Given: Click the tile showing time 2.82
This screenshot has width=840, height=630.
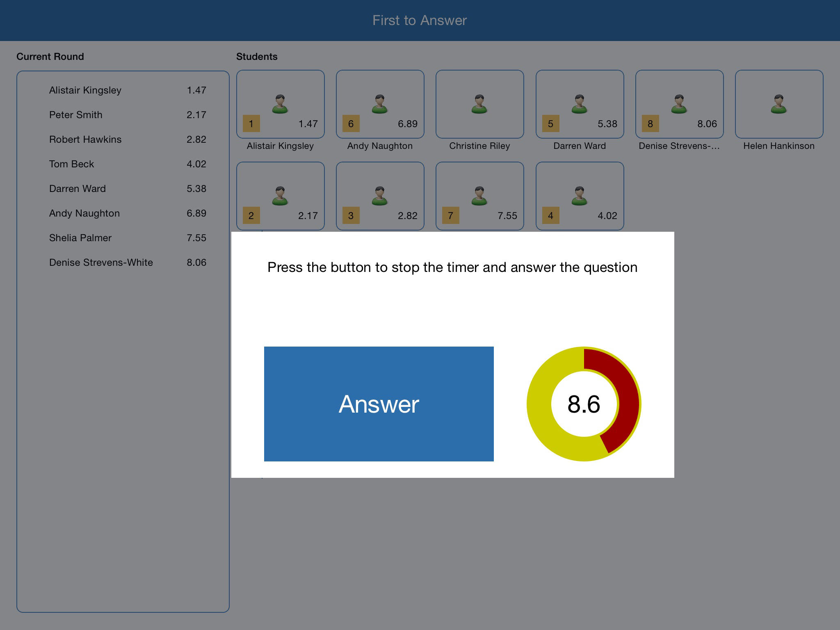Looking at the screenshot, I should pos(380,196).
